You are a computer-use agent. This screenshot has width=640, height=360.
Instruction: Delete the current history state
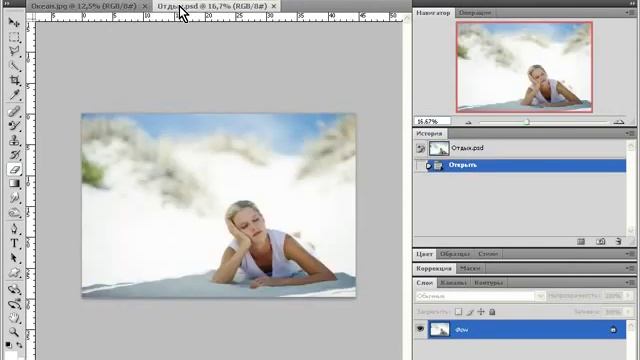tap(619, 242)
